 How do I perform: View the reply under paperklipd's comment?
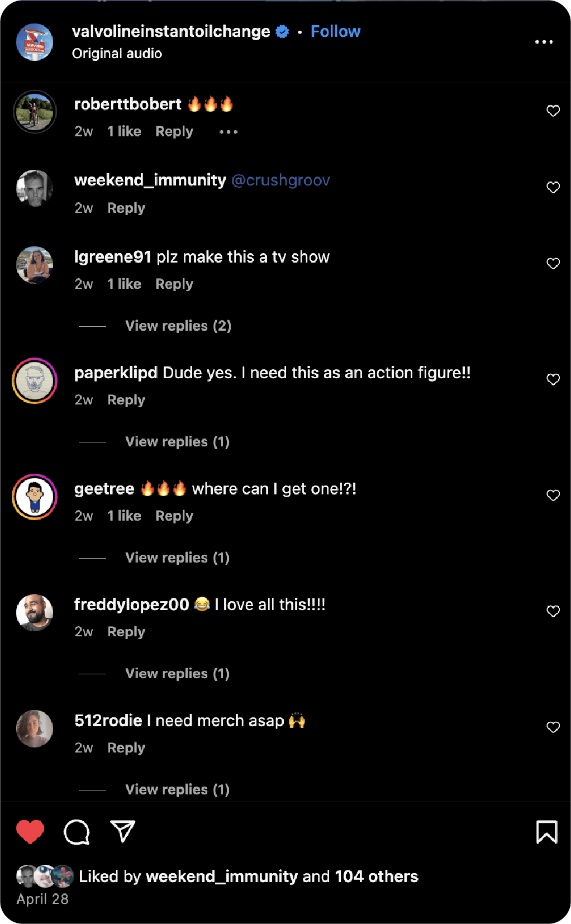(x=177, y=442)
